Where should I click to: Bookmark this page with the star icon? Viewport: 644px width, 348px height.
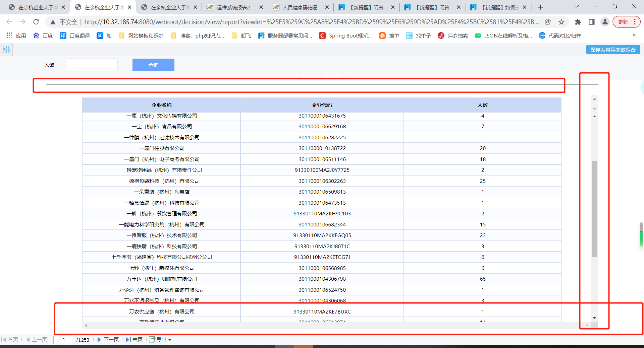click(561, 22)
